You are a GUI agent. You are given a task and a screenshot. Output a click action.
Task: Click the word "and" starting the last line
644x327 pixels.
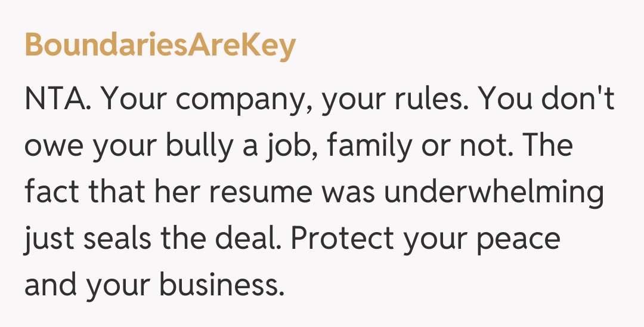(50, 286)
